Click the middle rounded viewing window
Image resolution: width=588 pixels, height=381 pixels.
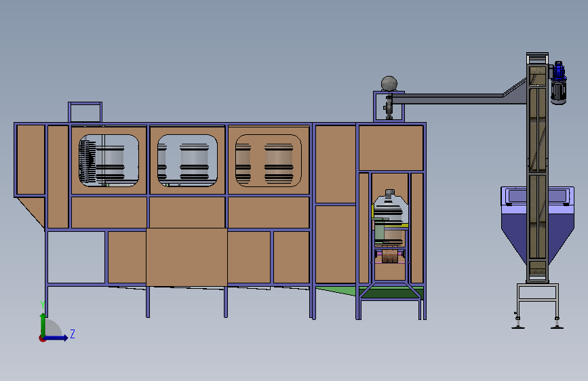(187, 161)
